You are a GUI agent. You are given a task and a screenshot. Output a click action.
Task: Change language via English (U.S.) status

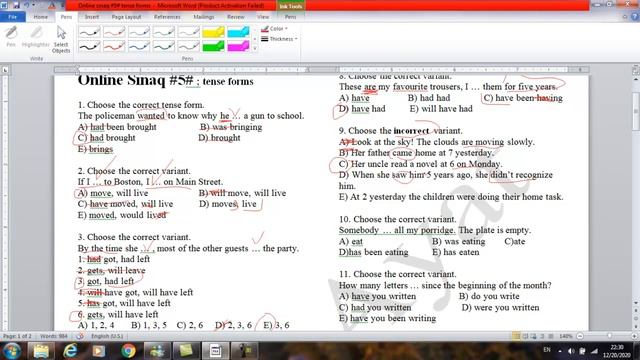pyautogui.click(x=107, y=336)
